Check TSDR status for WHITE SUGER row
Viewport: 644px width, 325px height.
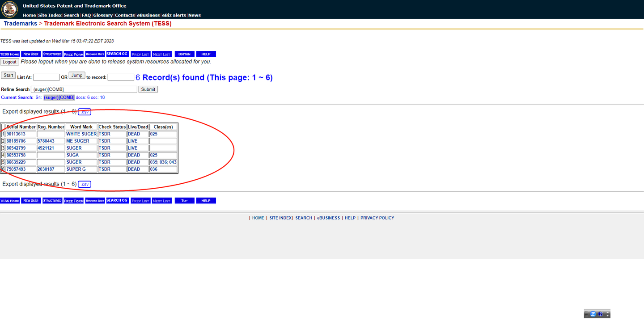(x=104, y=134)
